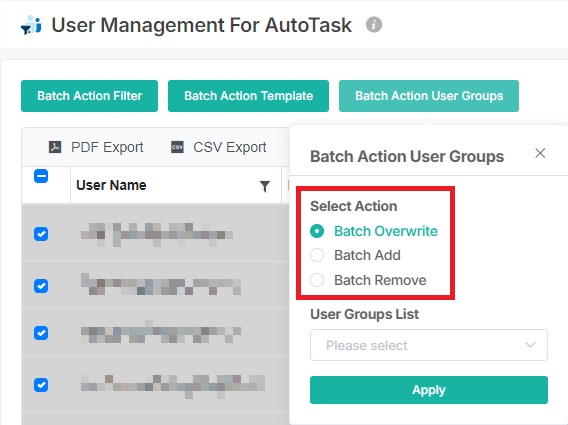This screenshot has width=568, height=425.
Task: Toggle the select-all header checkbox
Action: (41, 176)
